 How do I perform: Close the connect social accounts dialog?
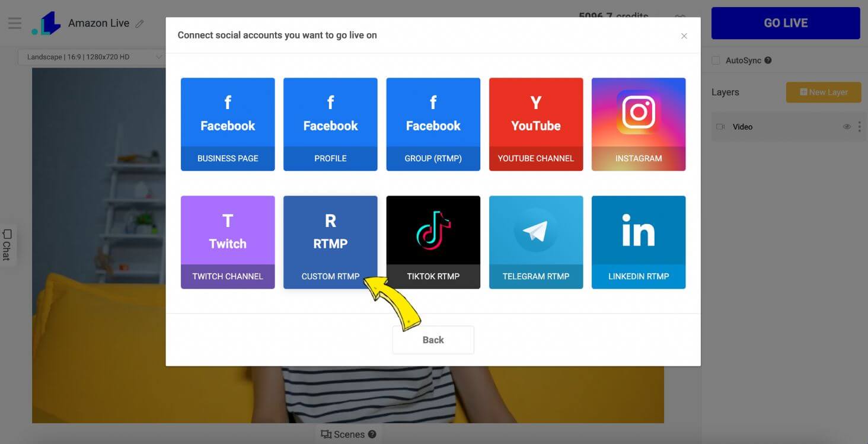point(684,36)
